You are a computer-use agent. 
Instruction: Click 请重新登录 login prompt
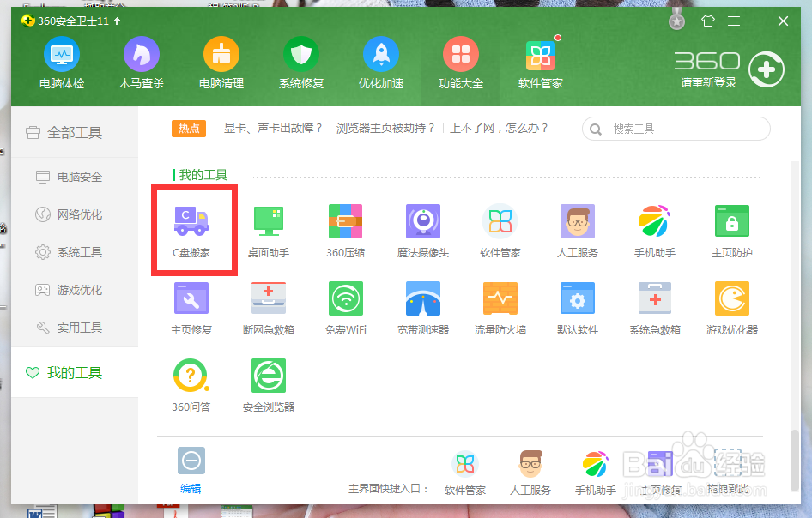pos(708,83)
